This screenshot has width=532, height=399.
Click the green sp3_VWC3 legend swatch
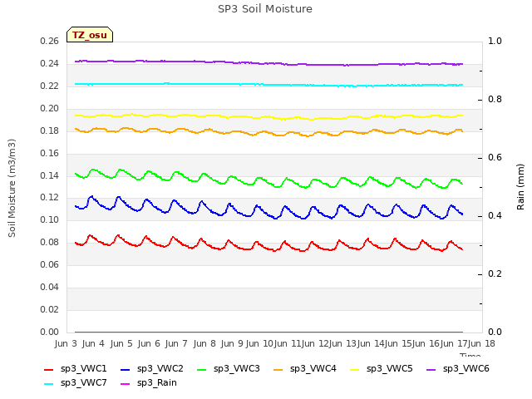[202, 370]
